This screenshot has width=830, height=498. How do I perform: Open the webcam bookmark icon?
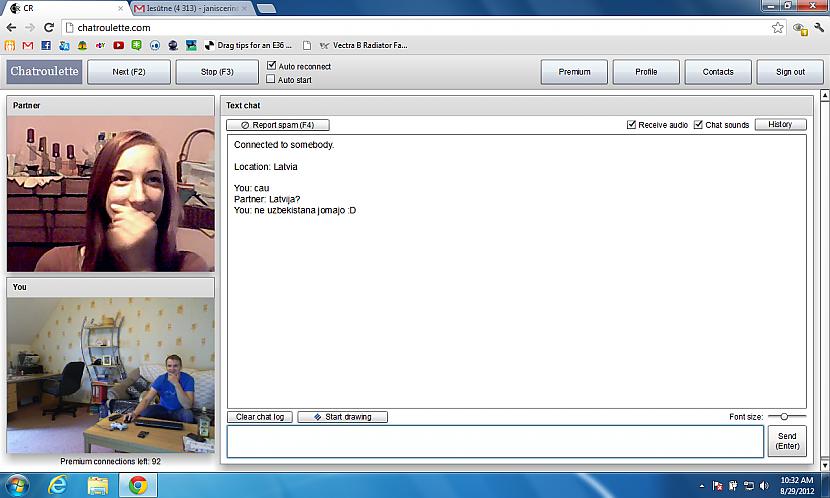coord(173,46)
